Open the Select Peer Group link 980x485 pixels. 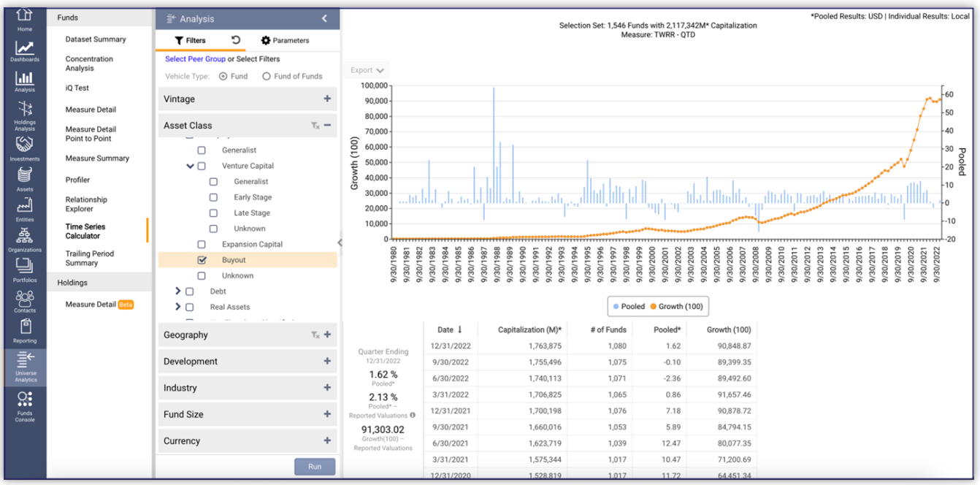196,57
